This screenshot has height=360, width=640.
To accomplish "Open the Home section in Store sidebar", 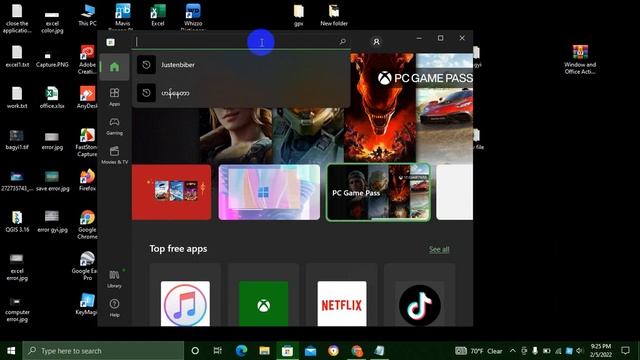I will (x=114, y=67).
